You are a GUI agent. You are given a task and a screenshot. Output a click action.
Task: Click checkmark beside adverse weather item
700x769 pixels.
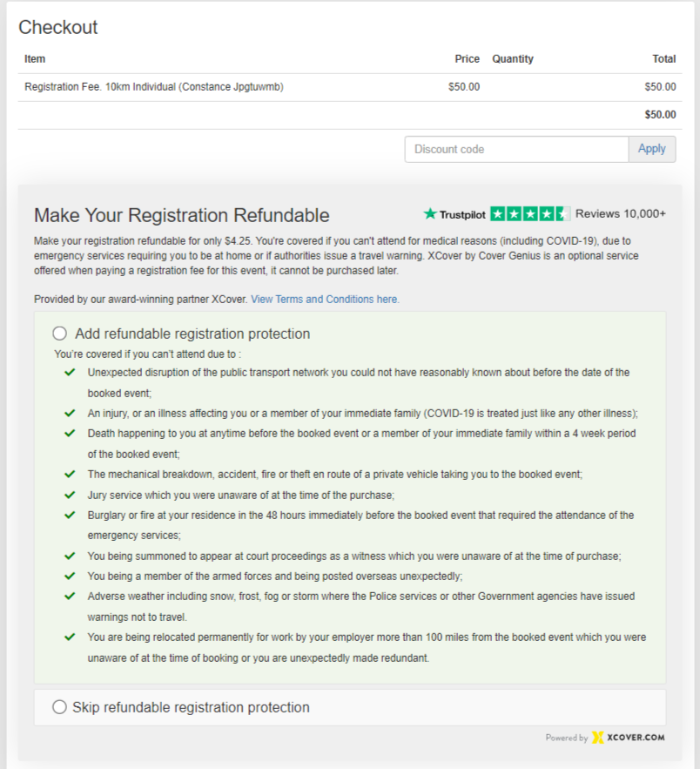click(x=70, y=597)
